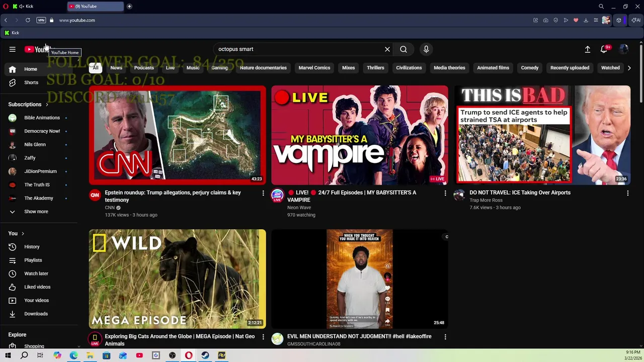Open options menu for Epstein roundup video
Image resolution: width=644 pixels, height=362 pixels.
263,193
